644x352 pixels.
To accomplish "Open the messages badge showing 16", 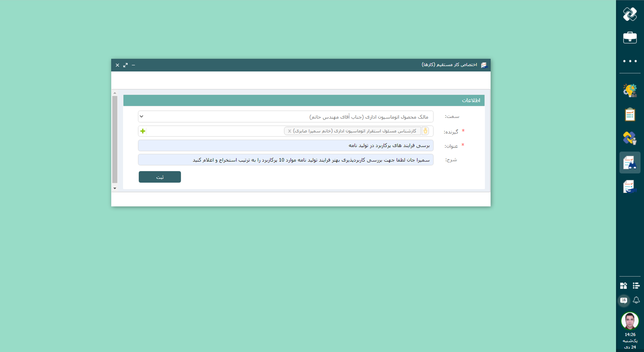I will [x=624, y=300].
